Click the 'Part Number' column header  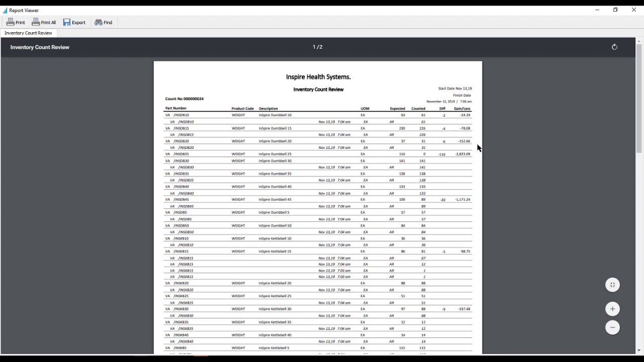tap(176, 108)
